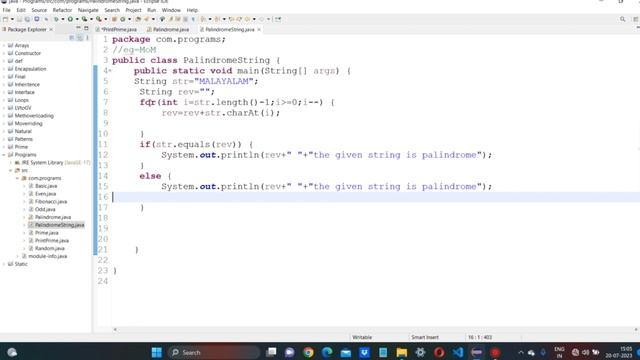
Task: Maximize the Package Explorer view
Action: [x=86, y=29]
